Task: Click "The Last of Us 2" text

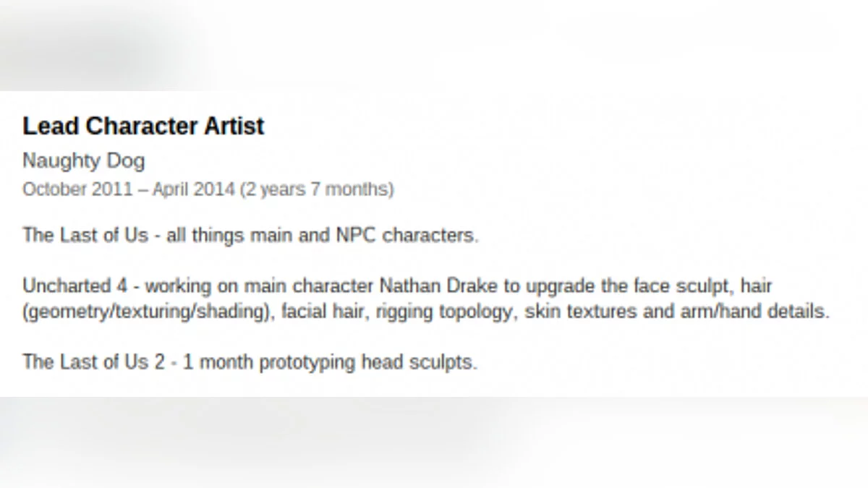Action: [94, 361]
